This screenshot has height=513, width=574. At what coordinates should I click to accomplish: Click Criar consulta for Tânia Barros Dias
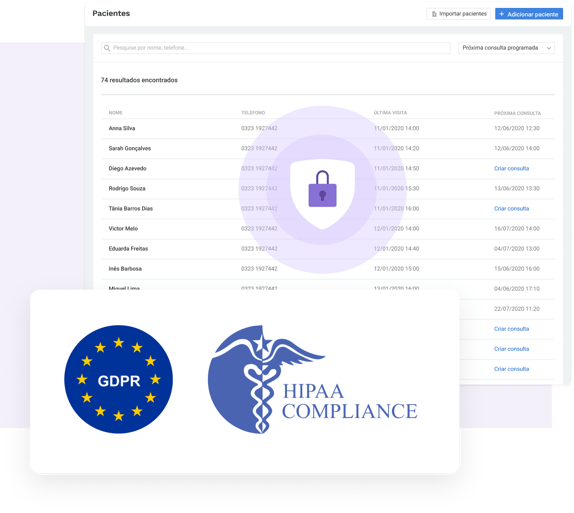(511, 208)
